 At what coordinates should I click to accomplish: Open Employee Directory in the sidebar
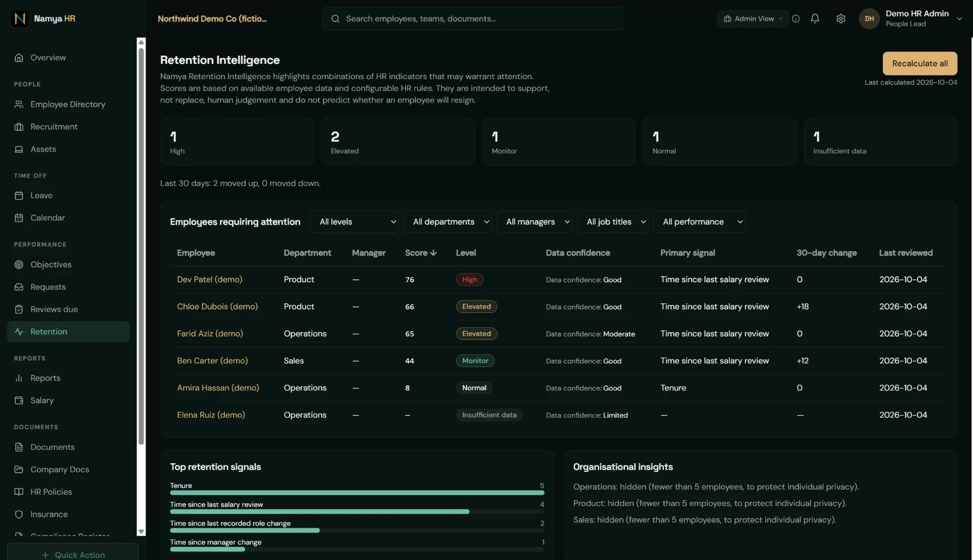(68, 105)
